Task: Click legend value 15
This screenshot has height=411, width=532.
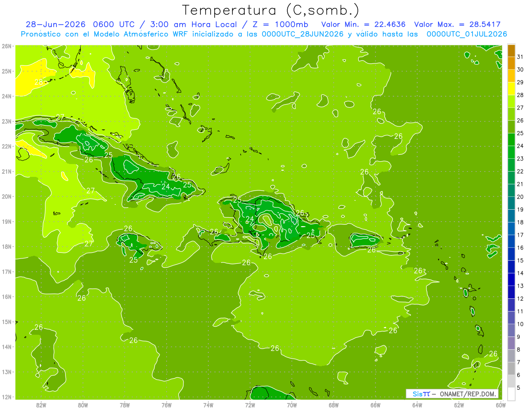Action: 520,260
